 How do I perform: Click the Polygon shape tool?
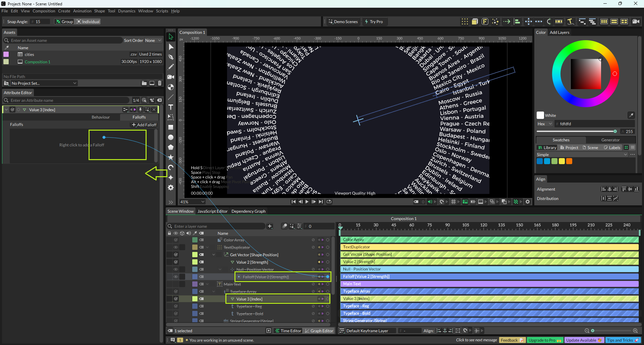(171, 147)
